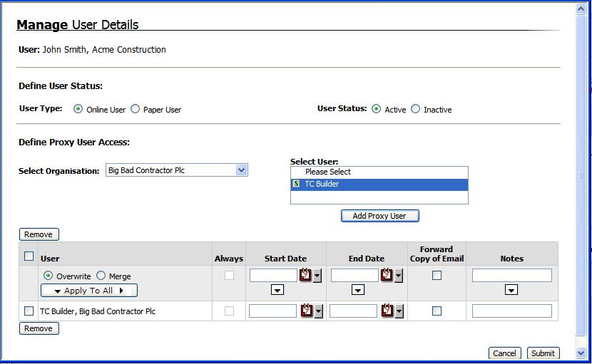Click the 'John Smith, Acme Construction' user text

tap(104, 49)
